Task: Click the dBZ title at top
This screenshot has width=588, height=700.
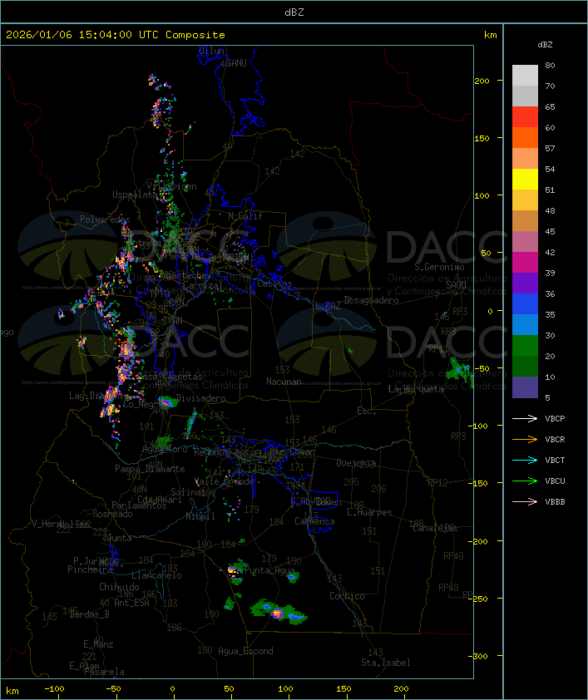Action: (x=294, y=12)
